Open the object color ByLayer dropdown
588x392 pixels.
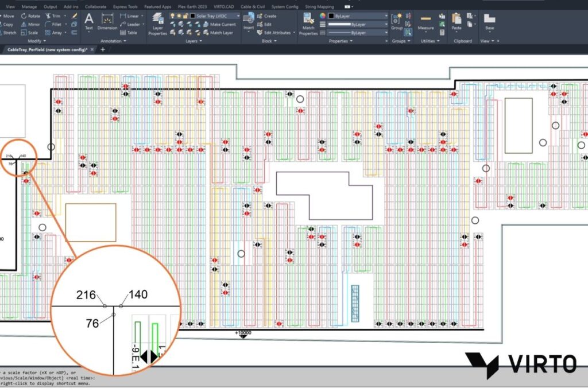coord(386,16)
